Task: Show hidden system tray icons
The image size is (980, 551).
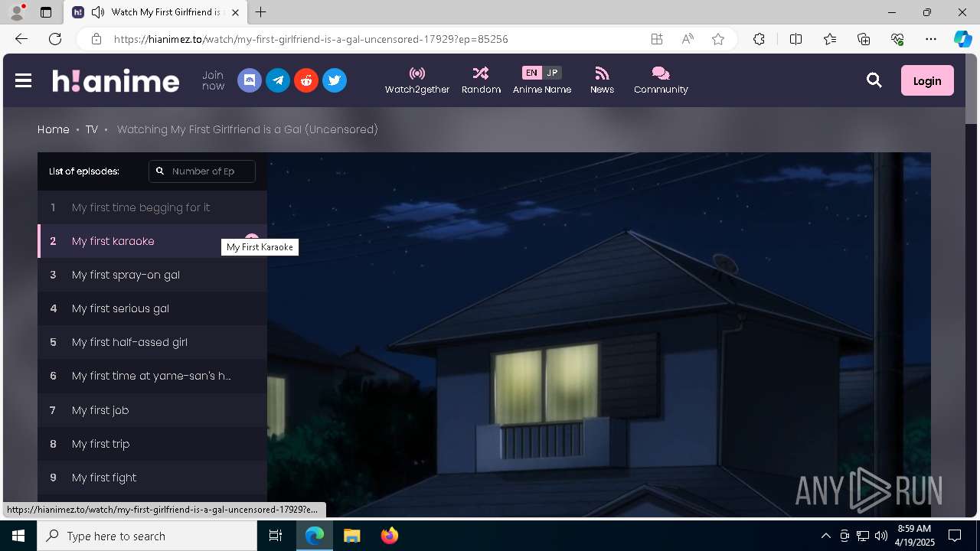Action: (x=825, y=536)
